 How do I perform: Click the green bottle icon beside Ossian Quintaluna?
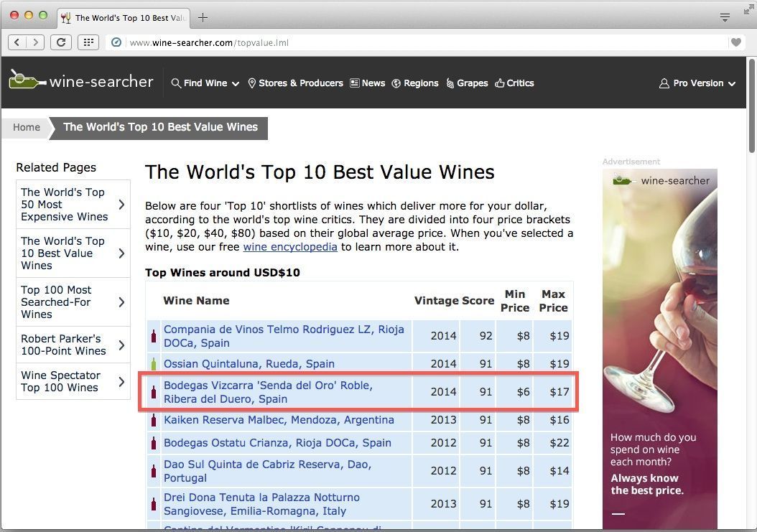click(154, 364)
